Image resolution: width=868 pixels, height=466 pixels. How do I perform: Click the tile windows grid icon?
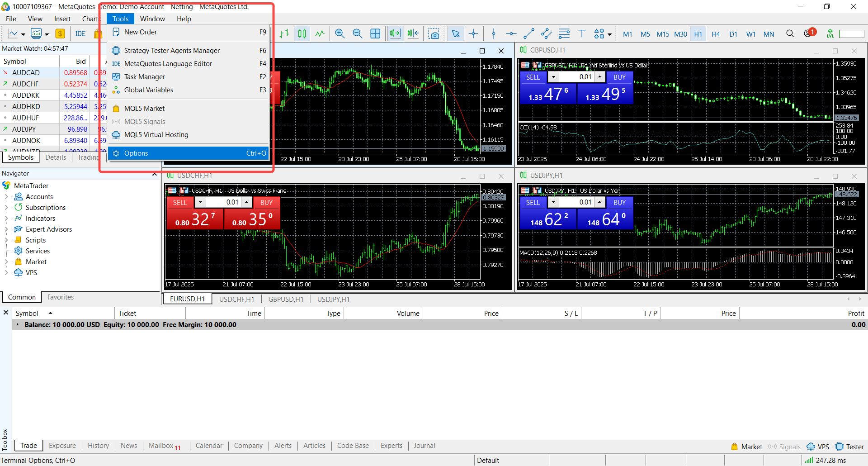[375, 34]
